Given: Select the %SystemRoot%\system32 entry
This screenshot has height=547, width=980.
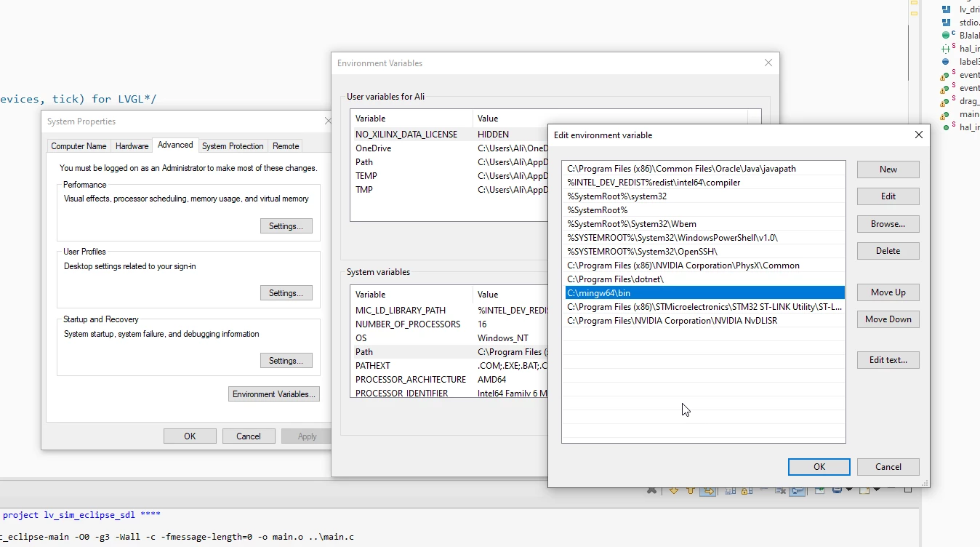Looking at the screenshot, I should [704, 196].
